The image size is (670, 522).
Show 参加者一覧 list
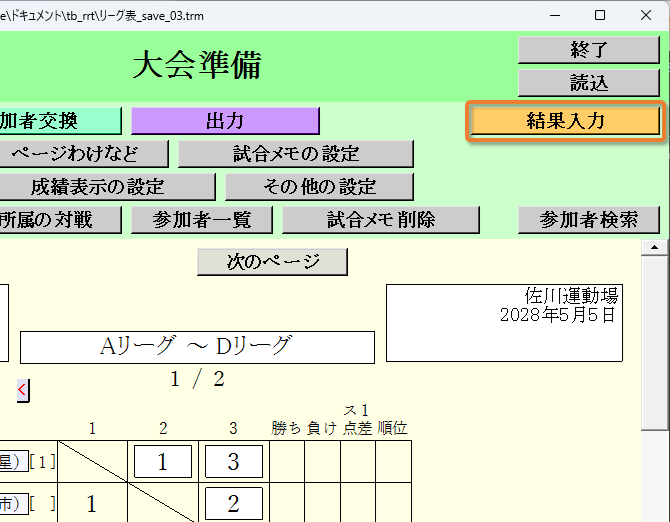202,220
